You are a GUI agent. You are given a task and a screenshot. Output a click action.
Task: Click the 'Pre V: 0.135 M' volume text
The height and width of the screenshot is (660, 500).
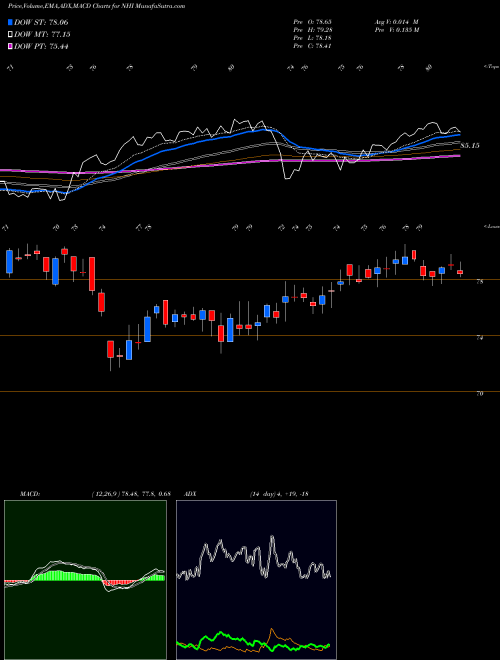click(x=398, y=29)
